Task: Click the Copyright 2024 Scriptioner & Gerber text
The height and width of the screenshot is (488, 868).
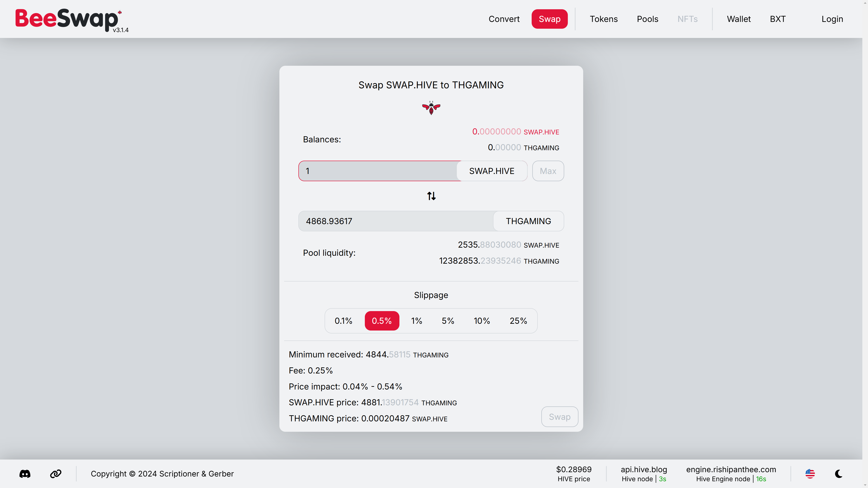Action: 162,474
